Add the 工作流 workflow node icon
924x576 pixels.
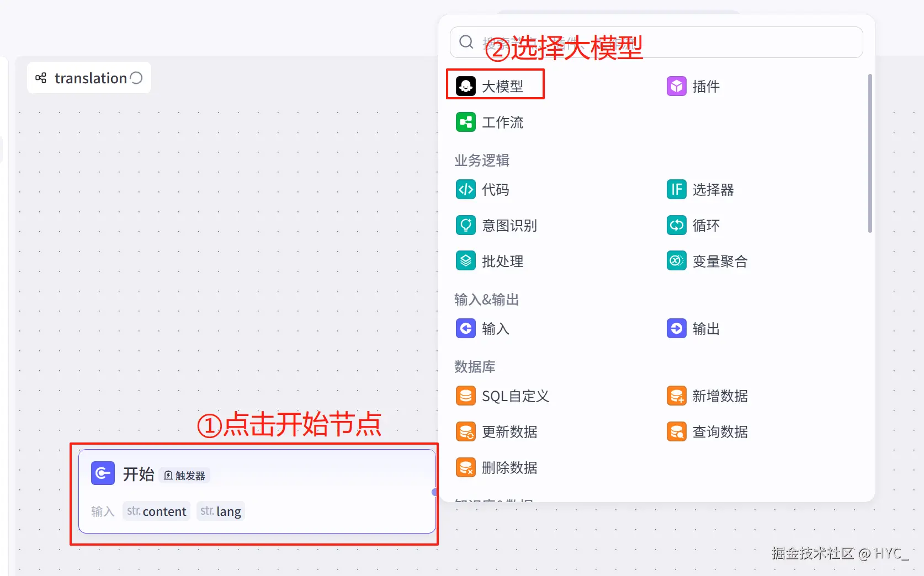[x=466, y=122]
